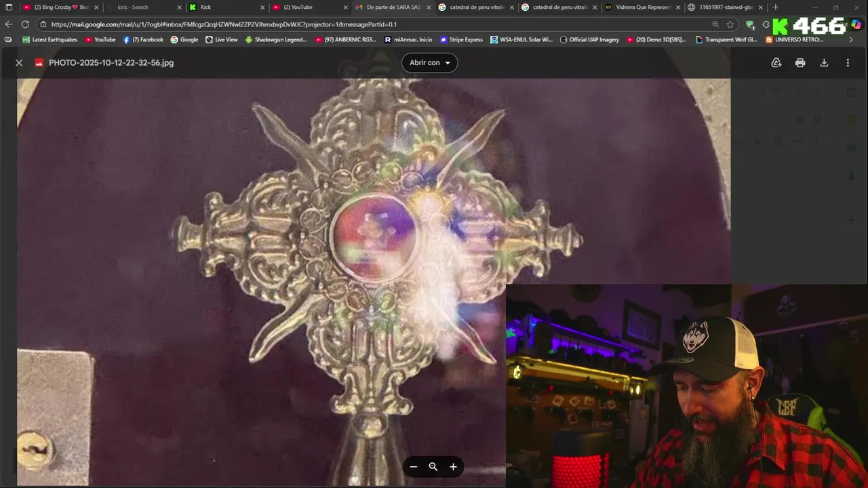This screenshot has width=868, height=488.
Task: Add the photo to Google Drive
Action: pyautogui.click(x=776, y=62)
